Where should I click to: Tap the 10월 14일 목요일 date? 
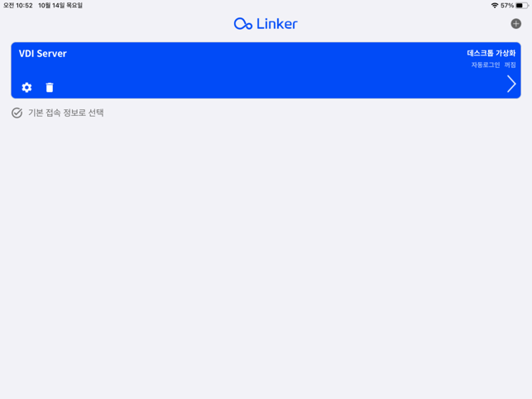pyautogui.click(x=60, y=6)
